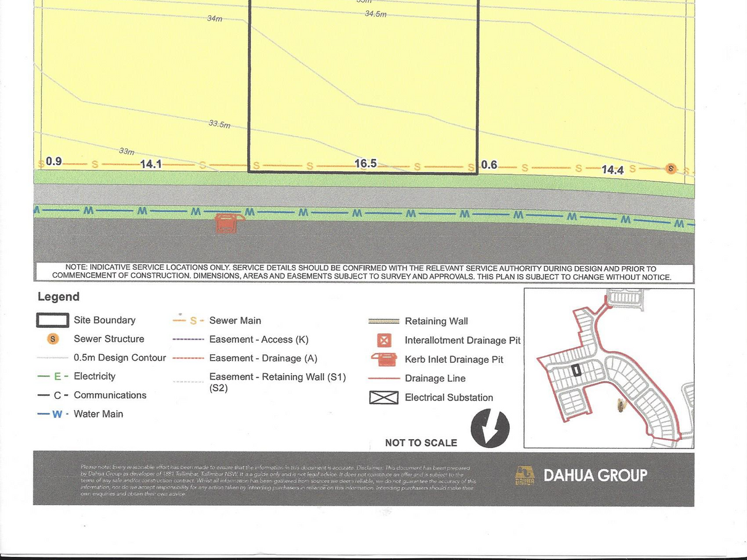The image size is (747, 560).
Task: Click the Site Boundary legend rectangle symbol
Action: 52,320
